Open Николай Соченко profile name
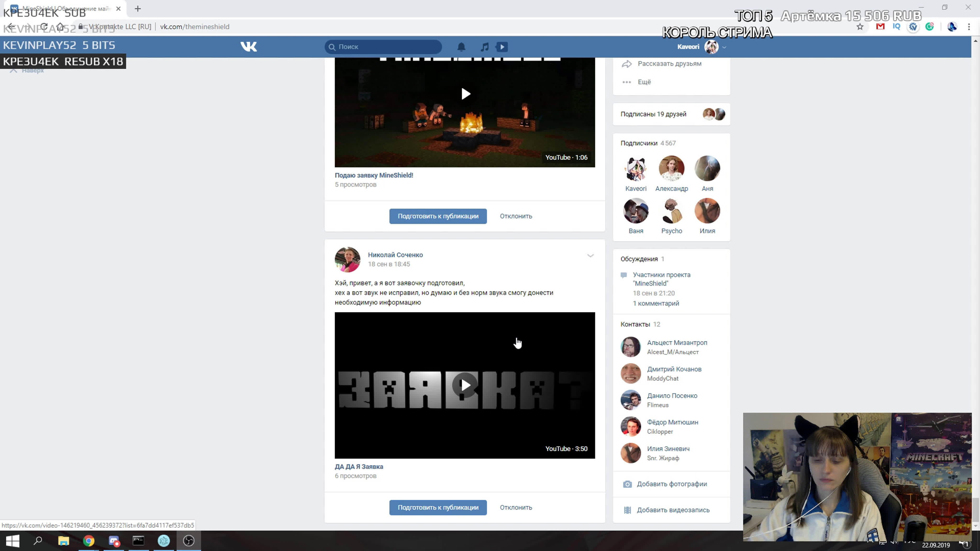The image size is (980, 551). coord(395,255)
